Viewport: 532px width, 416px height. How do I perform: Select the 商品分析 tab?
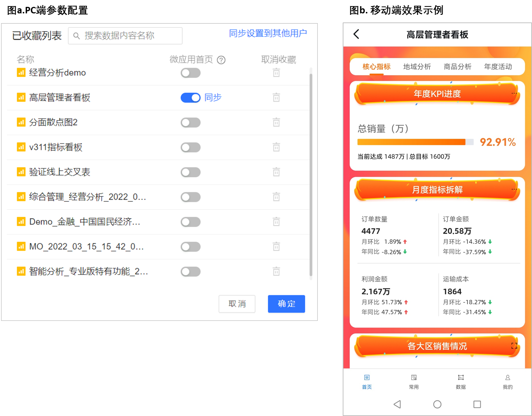click(457, 67)
